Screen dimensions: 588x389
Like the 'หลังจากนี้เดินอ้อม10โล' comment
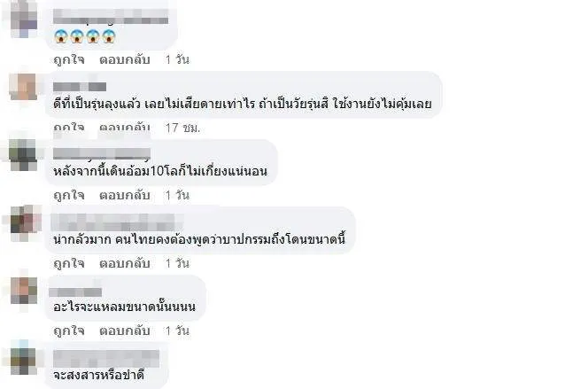69,196
